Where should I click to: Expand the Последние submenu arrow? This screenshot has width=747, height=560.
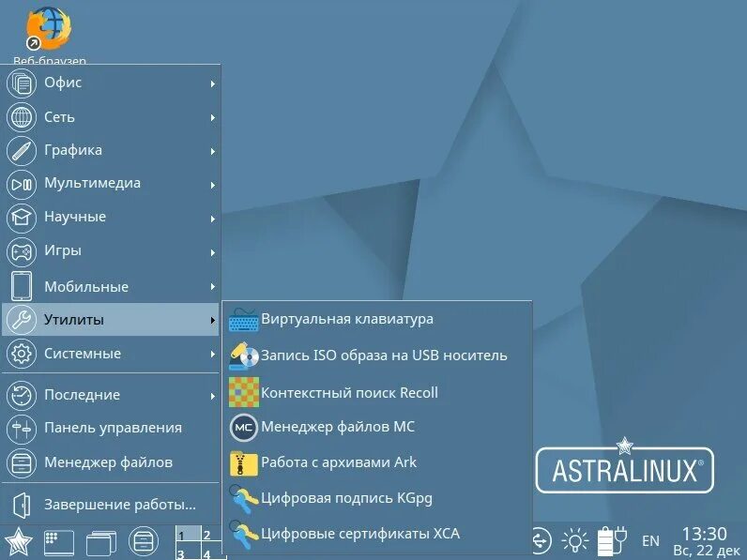[213, 396]
